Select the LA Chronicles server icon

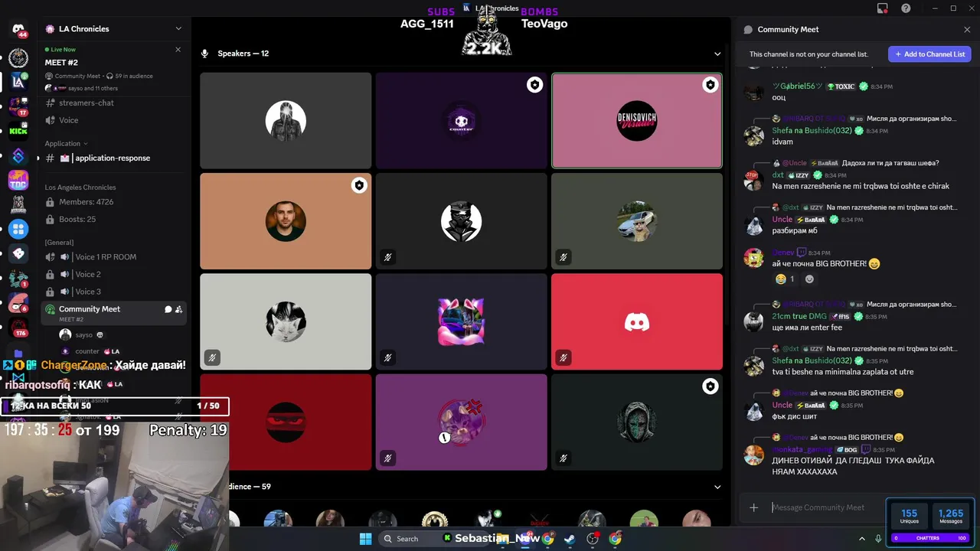[x=18, y=81]
